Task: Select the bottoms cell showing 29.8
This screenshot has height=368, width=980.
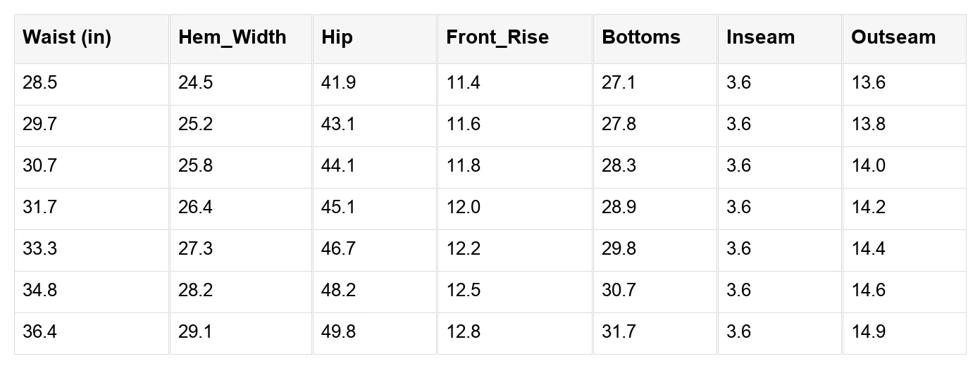Action: pos(655,250)
